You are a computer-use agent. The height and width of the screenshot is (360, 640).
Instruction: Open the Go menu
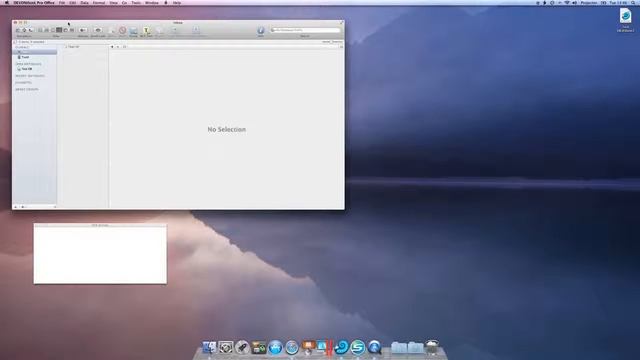pyautogui.click(x=124, y=2)
